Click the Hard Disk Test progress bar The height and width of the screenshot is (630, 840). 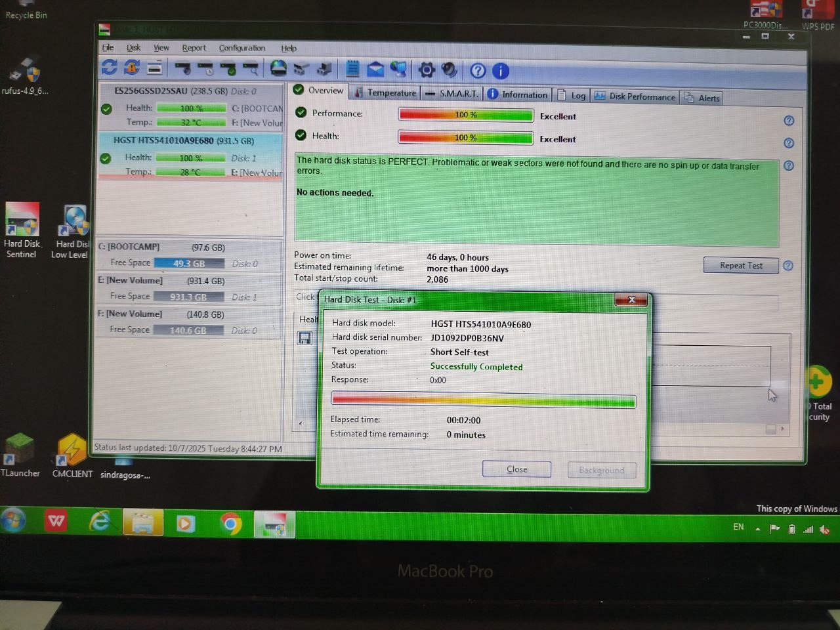click(x=483, y=400)
